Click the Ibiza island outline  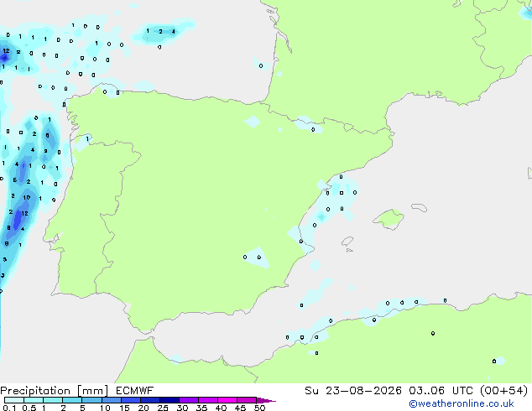[347, 242]
